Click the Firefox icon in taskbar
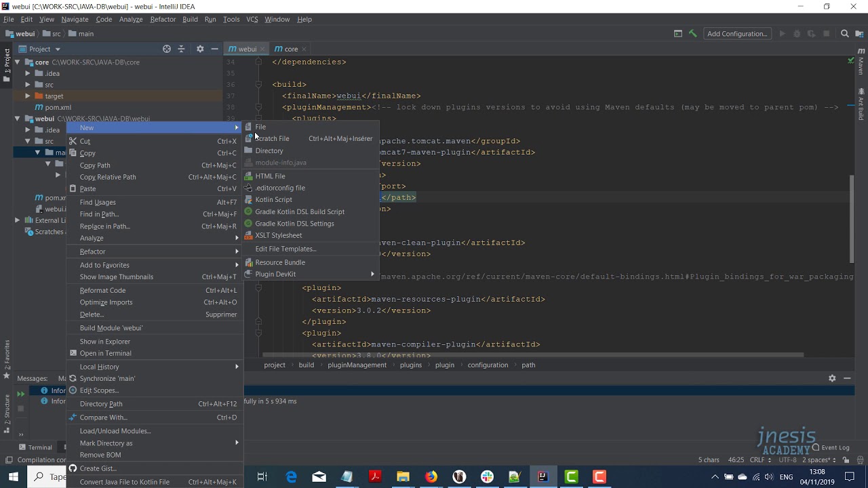 (x=431, y=476)
